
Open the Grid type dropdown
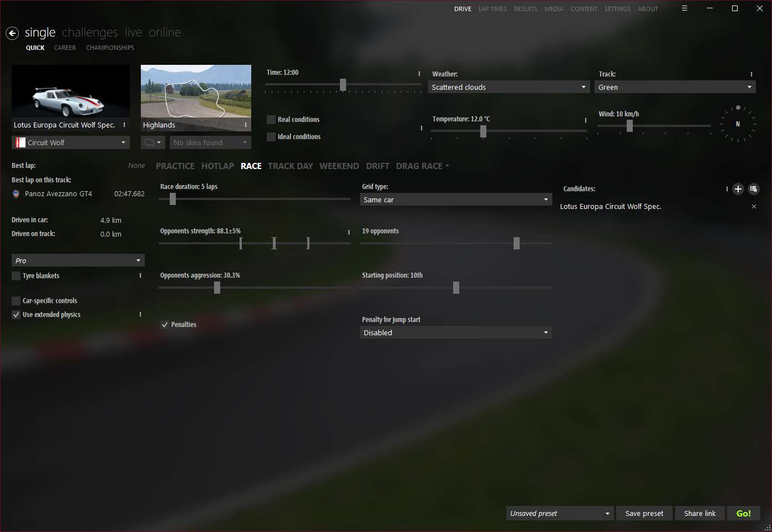(456, 199)
